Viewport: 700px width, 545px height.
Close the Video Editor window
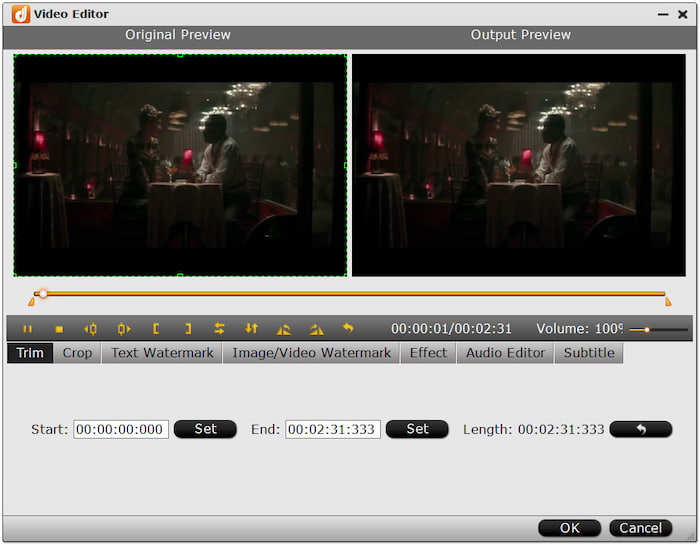click(x=683, y=15)
